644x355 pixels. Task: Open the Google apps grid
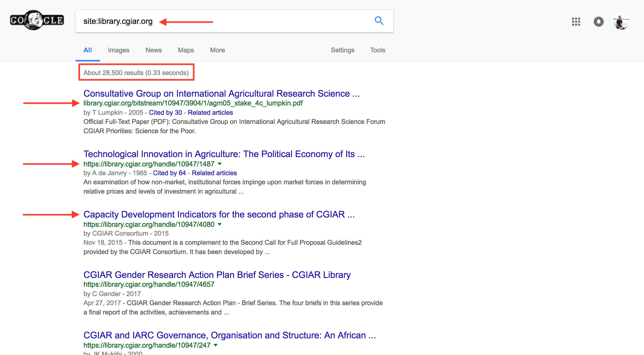tap(576, 22)
